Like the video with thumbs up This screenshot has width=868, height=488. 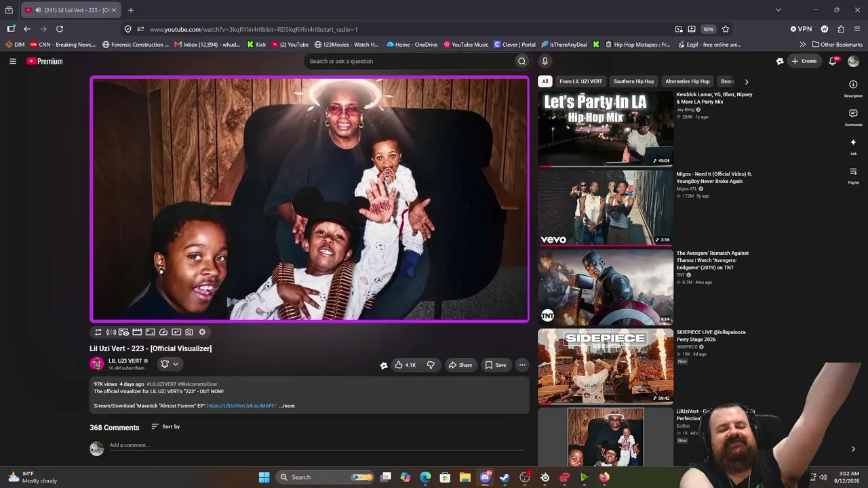406,365
